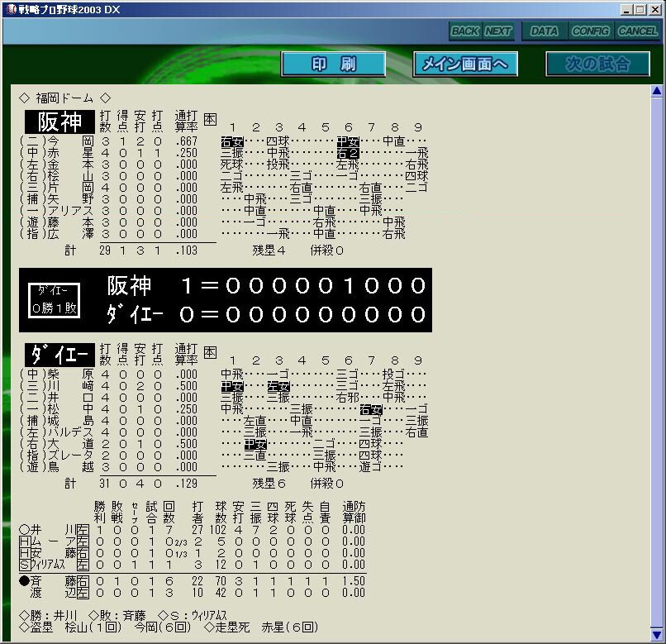Click the BACK button in the top bar
This screenshot has height=644, width=666.
coord(465,31)
